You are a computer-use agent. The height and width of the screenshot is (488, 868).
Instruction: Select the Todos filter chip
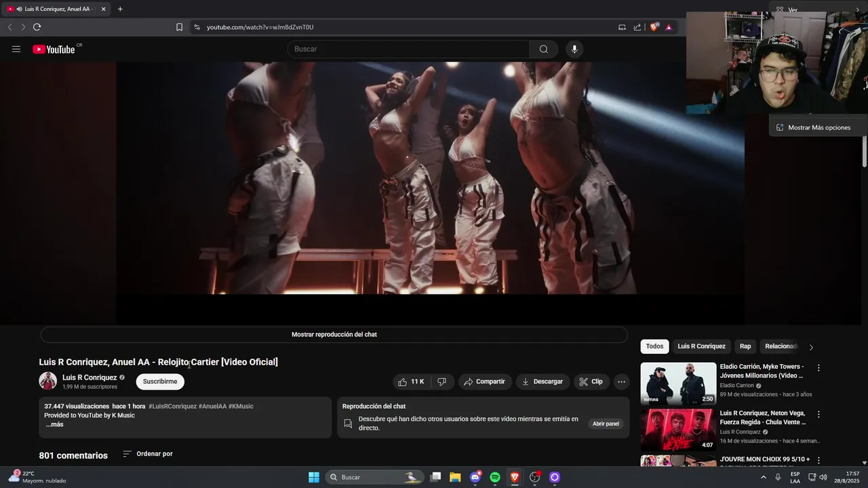[654, 346]
